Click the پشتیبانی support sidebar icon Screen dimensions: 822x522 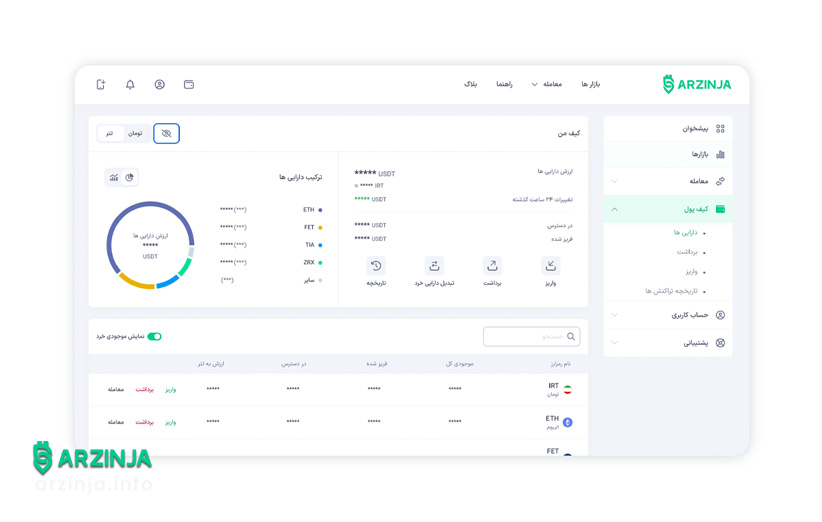[x=720, y=343]
